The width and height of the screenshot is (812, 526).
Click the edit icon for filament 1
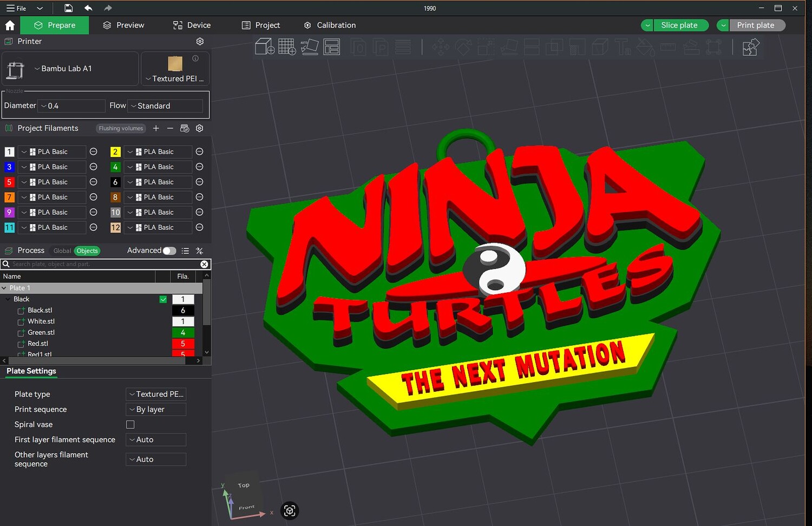(x=93, y=152)
